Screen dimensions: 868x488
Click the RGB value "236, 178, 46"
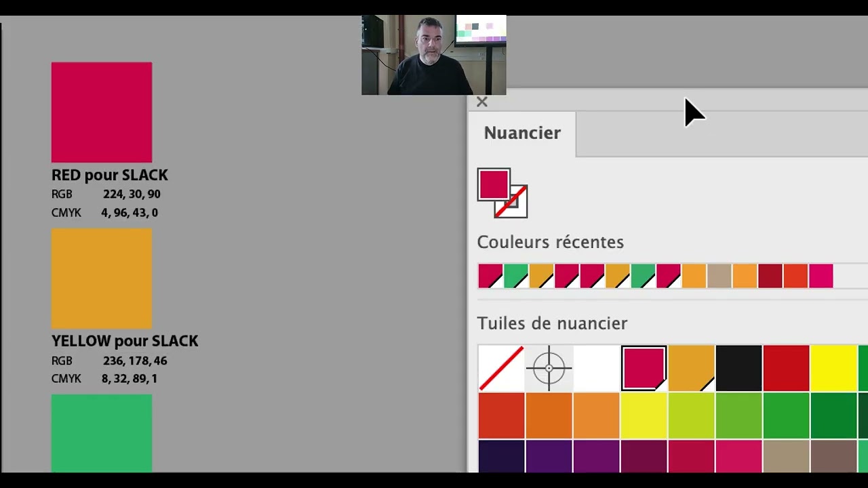tap(135, 361)
